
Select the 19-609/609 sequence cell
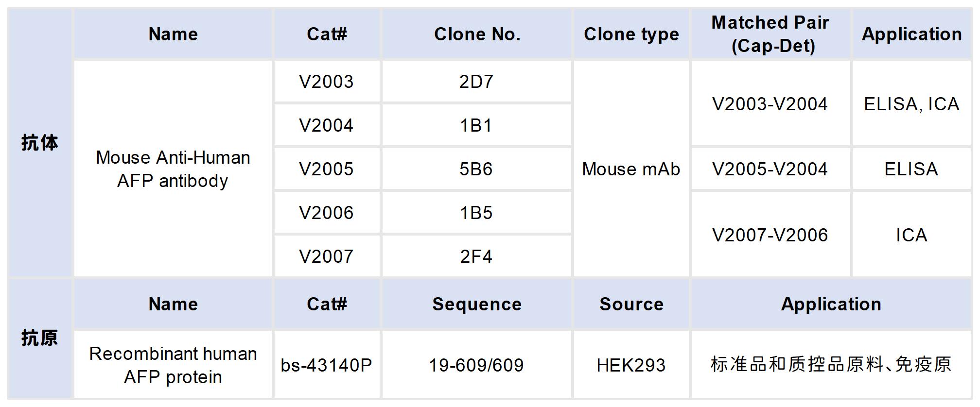click(x=476, y=365)
